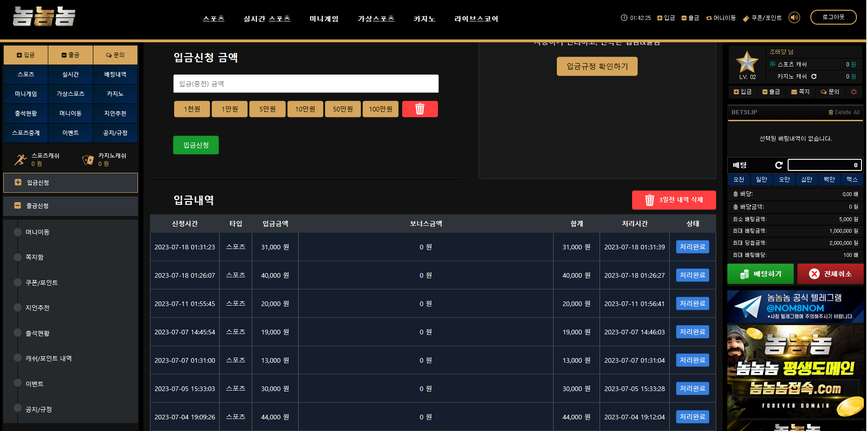Focus the 입금(충전) 금액 input field
868x431 pixels.
(x=306, y=84)
